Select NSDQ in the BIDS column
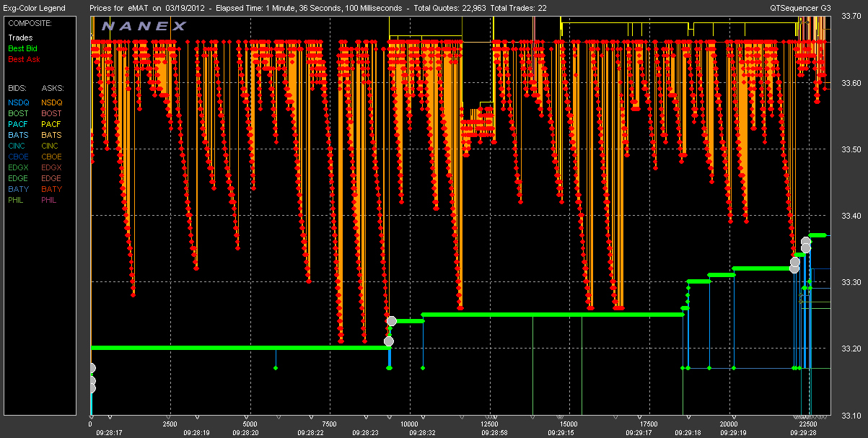The image size is (868, 438). [18, 102]
